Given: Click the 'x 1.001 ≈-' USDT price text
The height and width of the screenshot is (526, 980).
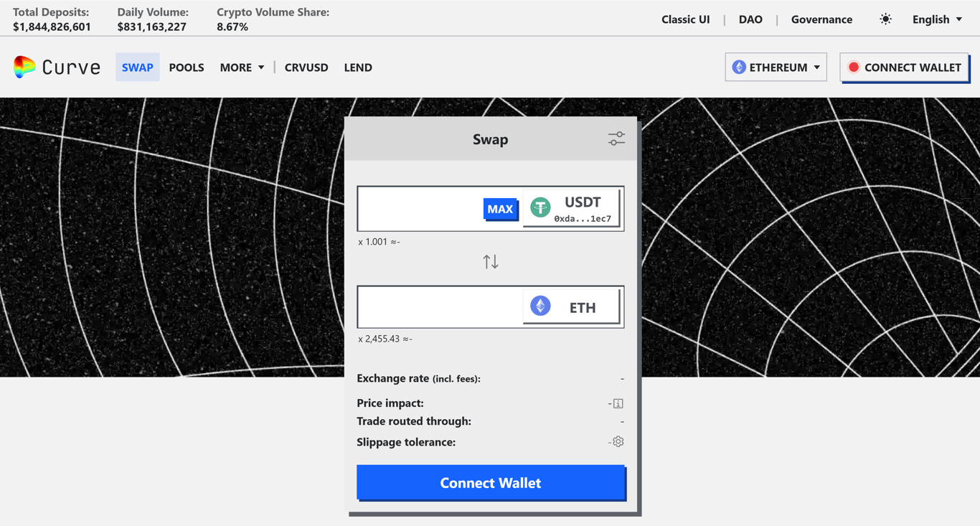Looking at the screenshot, I should (379, 242).
